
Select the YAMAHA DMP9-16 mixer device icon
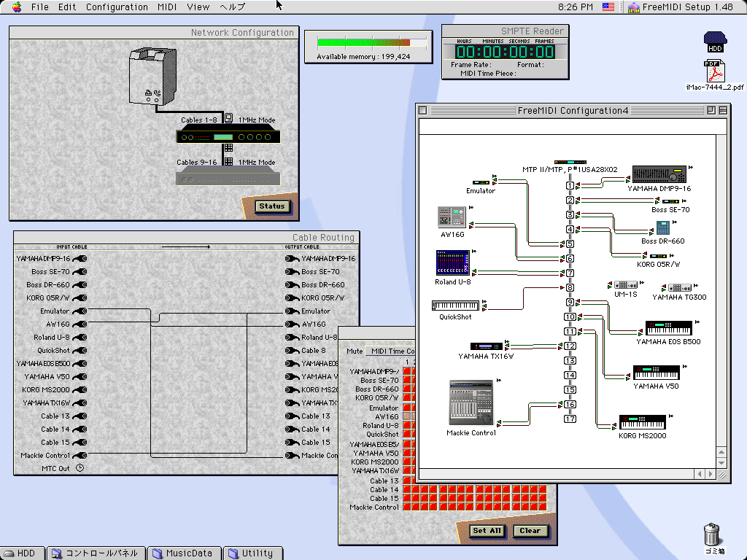(659, 174)
